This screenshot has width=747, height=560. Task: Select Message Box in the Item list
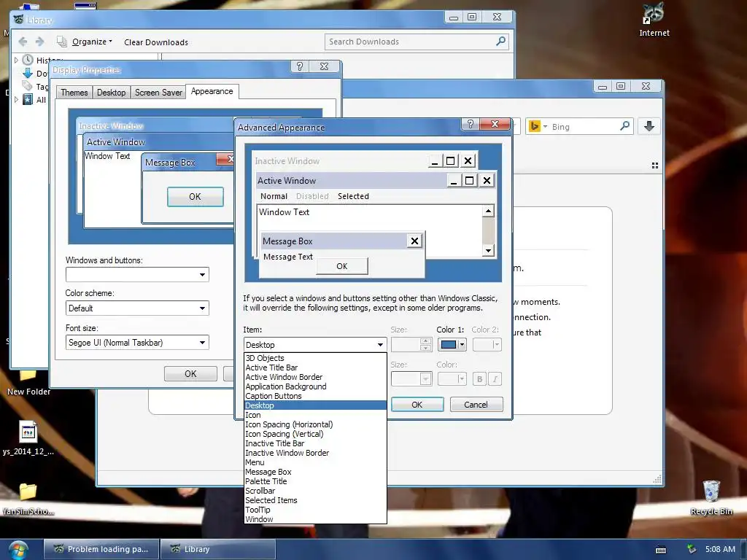point(315,472)
